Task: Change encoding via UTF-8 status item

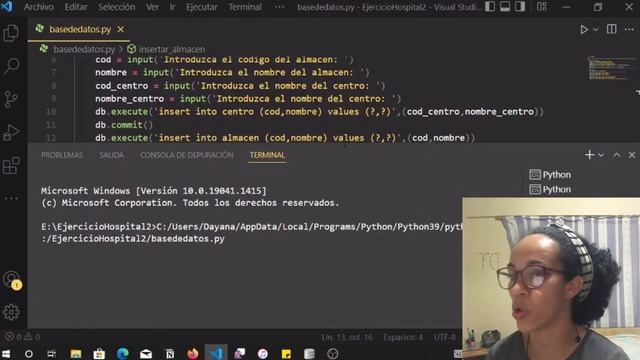Action: pos(444,337)
